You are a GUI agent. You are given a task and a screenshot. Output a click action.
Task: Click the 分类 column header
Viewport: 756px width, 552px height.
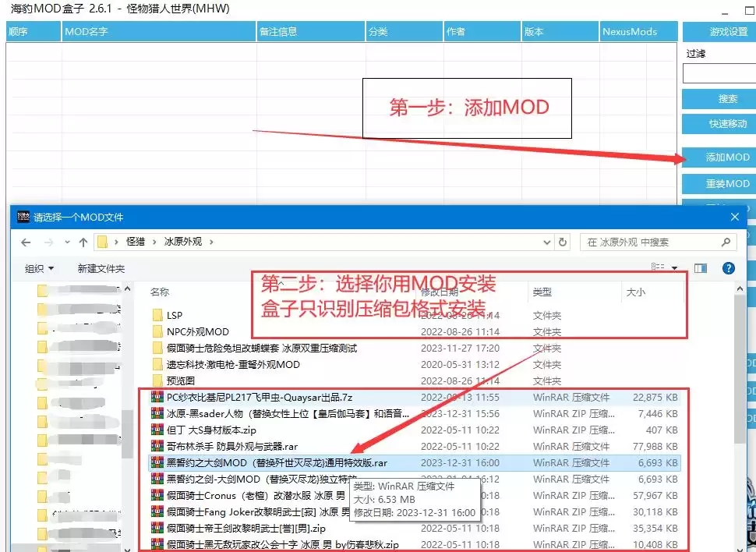tap(404, 32)
